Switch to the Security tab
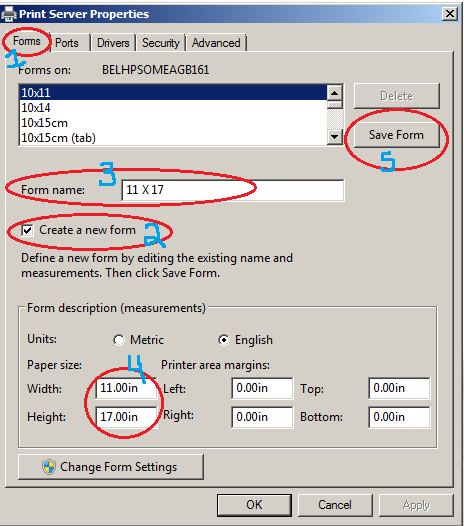 tap(161, 43)
